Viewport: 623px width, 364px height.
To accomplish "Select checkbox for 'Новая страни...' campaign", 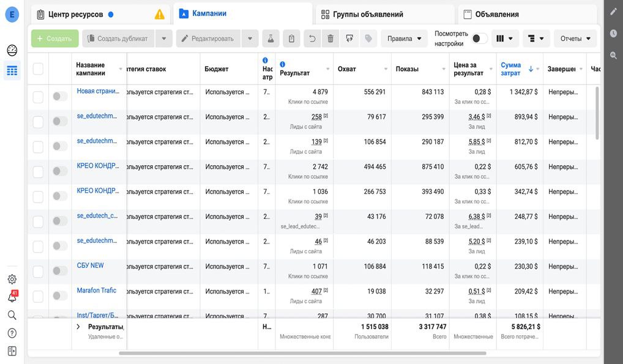I will [x=38, y=97].
